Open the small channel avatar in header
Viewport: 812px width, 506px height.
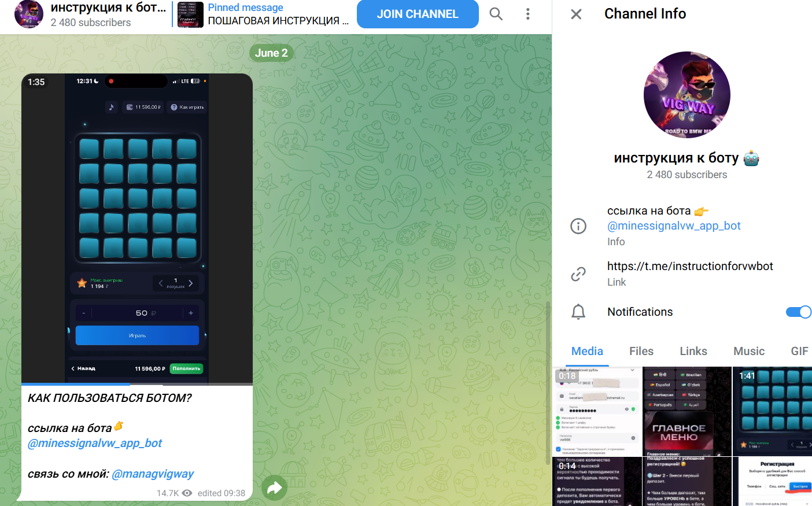[28, 14]
